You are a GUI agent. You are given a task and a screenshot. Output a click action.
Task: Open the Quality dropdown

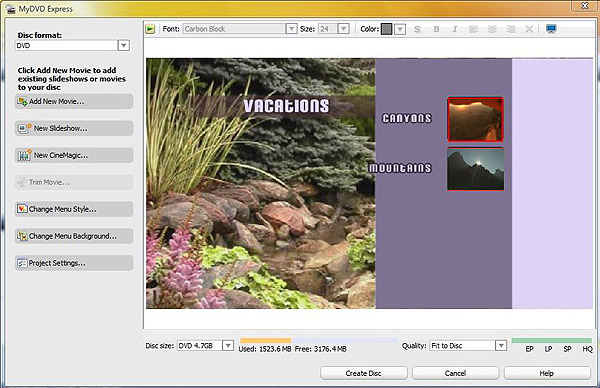pos(501,346)
